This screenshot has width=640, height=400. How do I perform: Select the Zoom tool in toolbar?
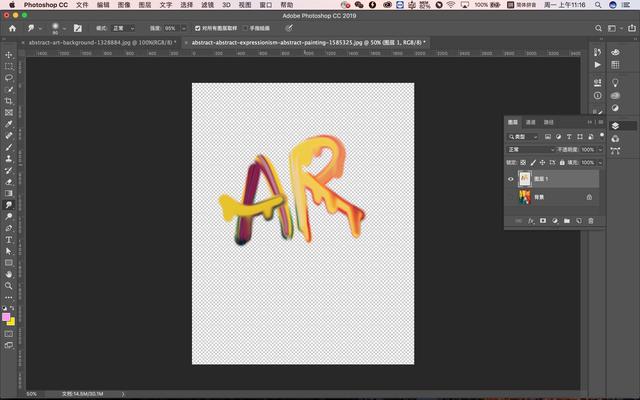click(9, 285)
